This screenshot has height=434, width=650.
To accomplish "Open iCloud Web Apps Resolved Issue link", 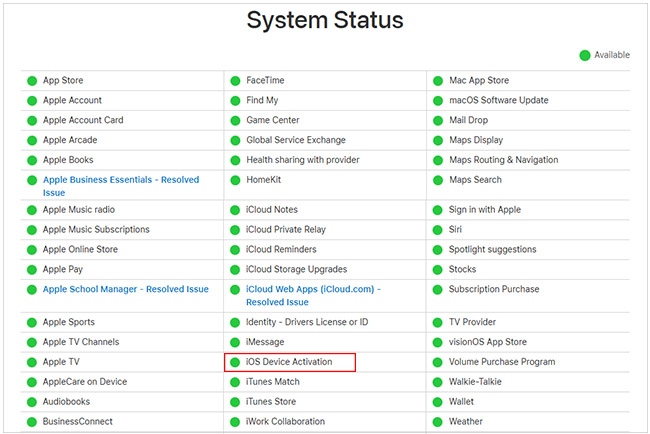I will pyautogui.click(x=313, y=296).
